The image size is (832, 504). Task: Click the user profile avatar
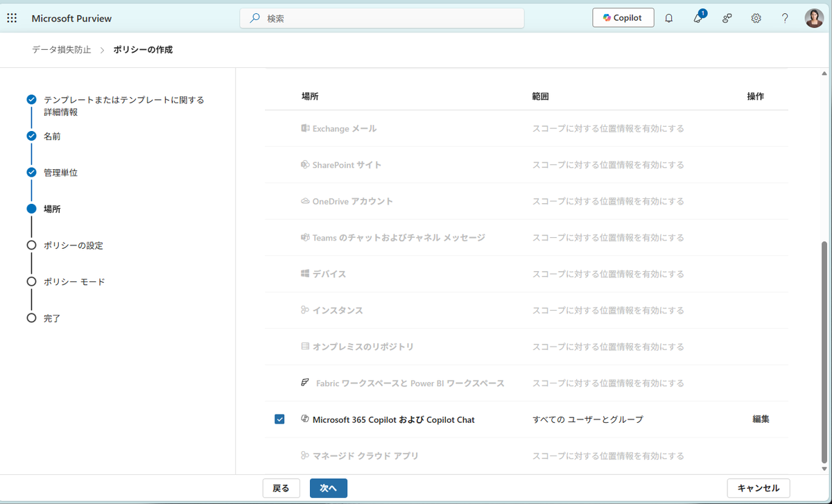tap(814, 19)
